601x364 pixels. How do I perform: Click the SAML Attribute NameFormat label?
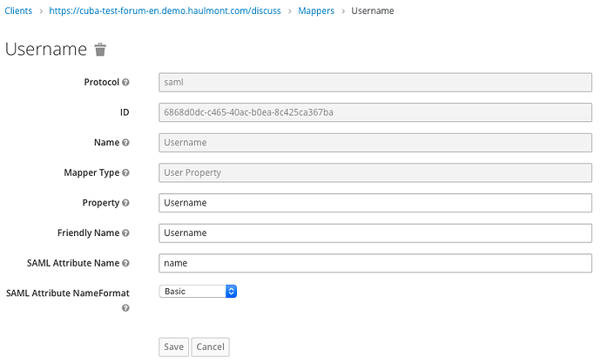[x=68, y=293]
